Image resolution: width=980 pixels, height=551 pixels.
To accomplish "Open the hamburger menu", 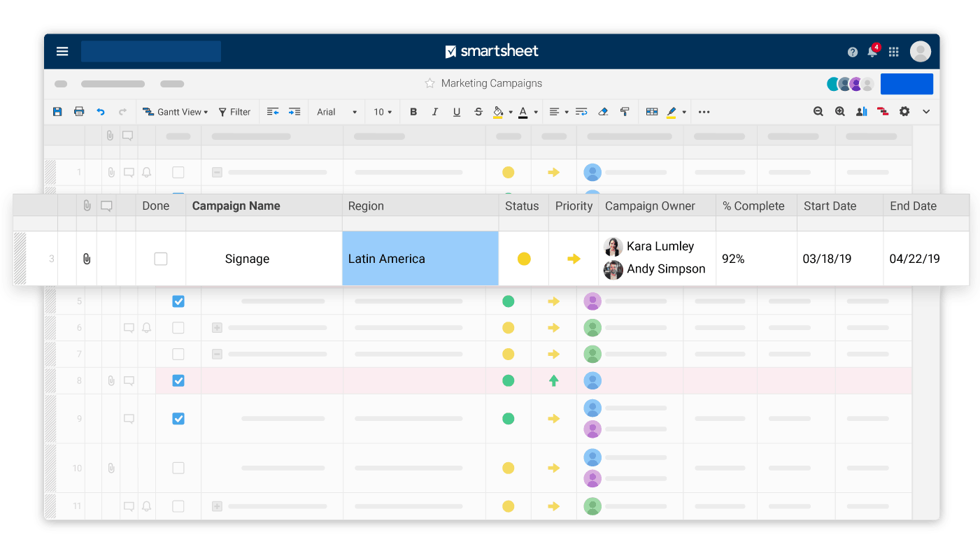I will (62, 51).
